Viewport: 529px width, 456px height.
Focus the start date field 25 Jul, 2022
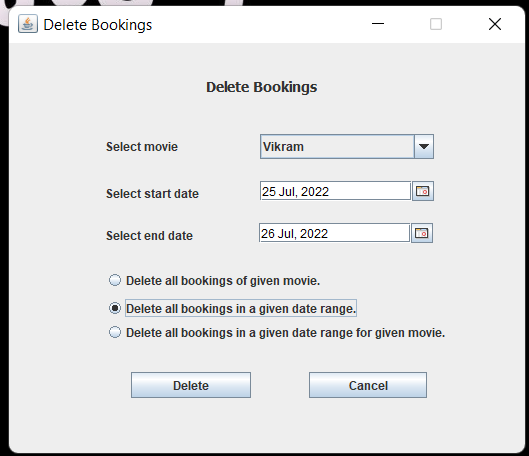pyautogui.click(x=335, y=191)
